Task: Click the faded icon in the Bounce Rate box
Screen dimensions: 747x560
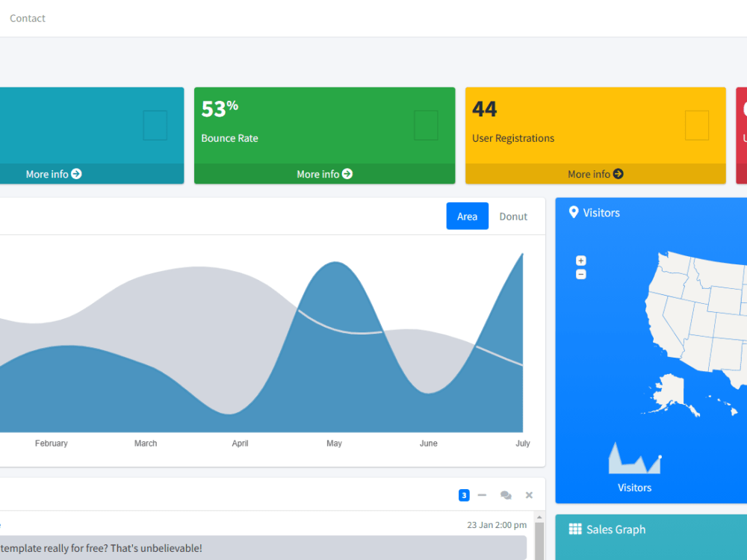Action: (426, 125)
